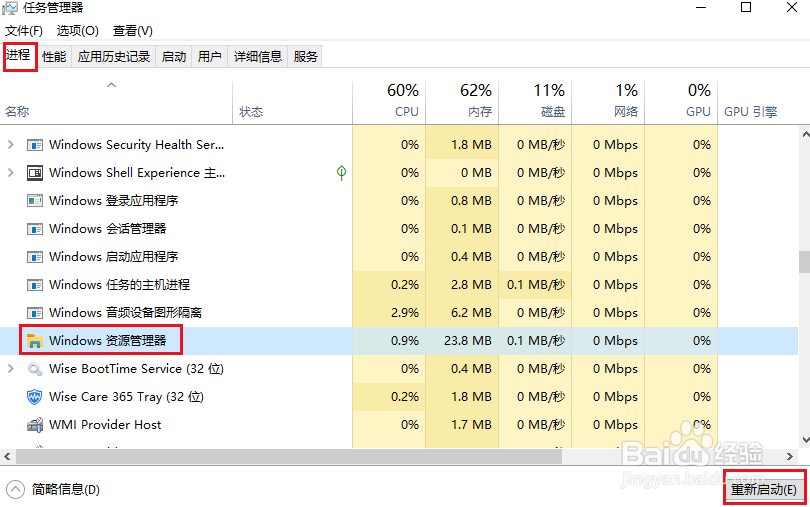The height and width of the screenshot is (507, 810).
Task: Open the 选项(O) menu
Action: [x=77, y=31]
